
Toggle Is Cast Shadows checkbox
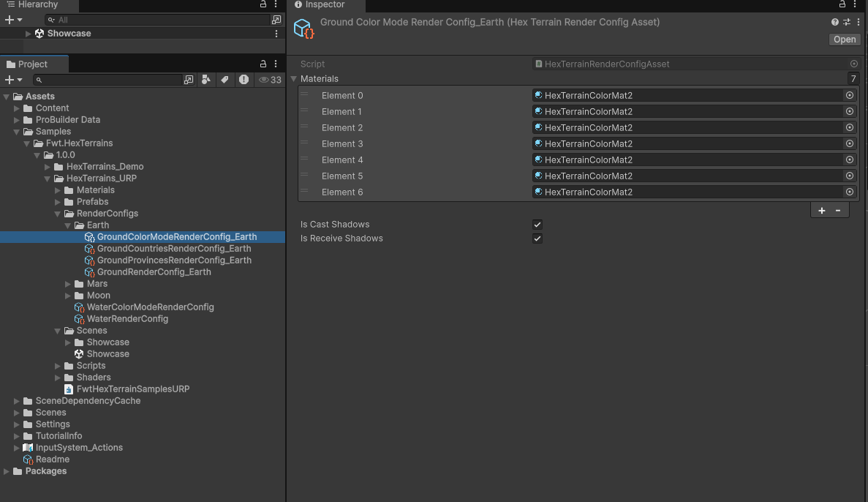(x=537, y=225)
